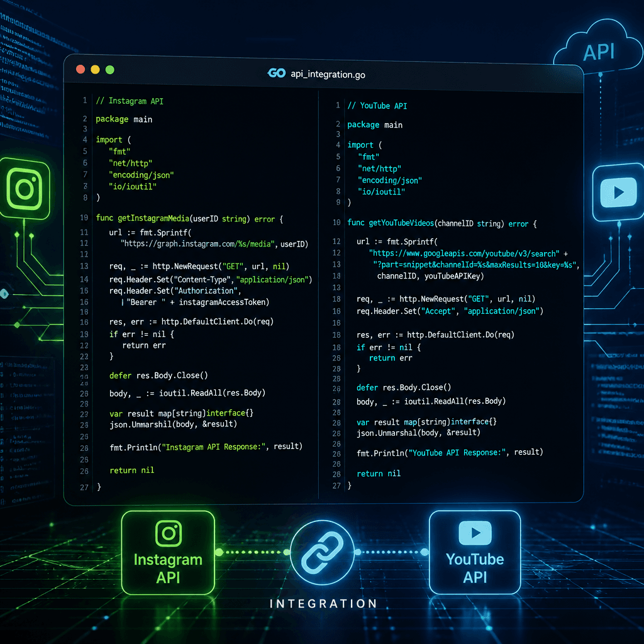The width and height of the screenshot is (644, 644).
Task: Click the Go logo in the title bar
Action: click(277, 73)
